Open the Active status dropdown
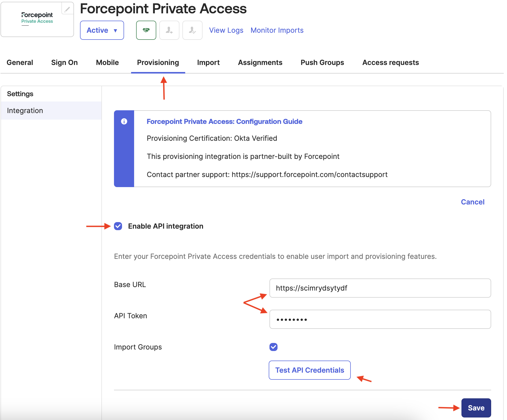The height and width of the screenshot is (420, 507). (102, 30)
